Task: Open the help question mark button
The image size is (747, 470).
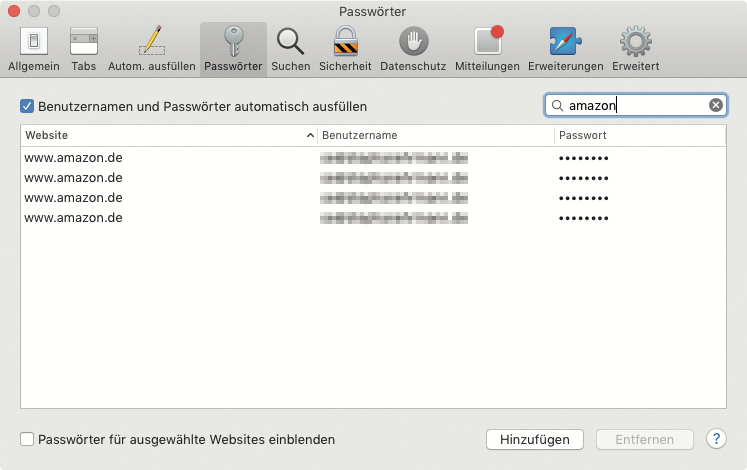Action: [716, 439]
